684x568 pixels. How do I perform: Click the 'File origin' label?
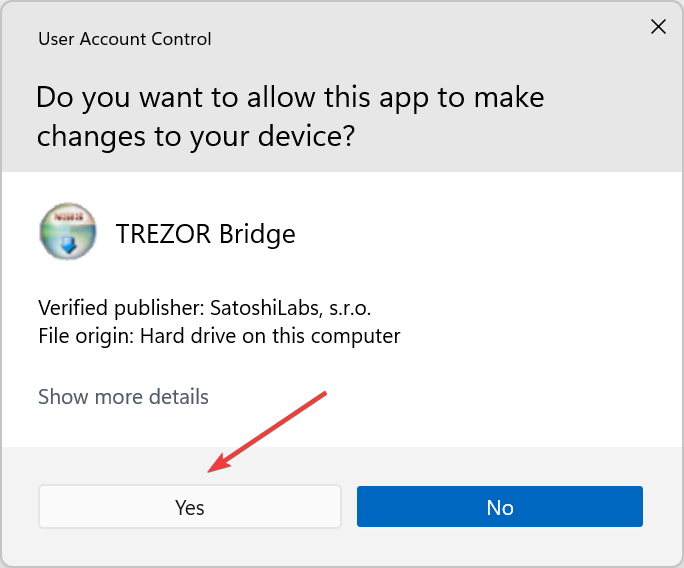86,336
